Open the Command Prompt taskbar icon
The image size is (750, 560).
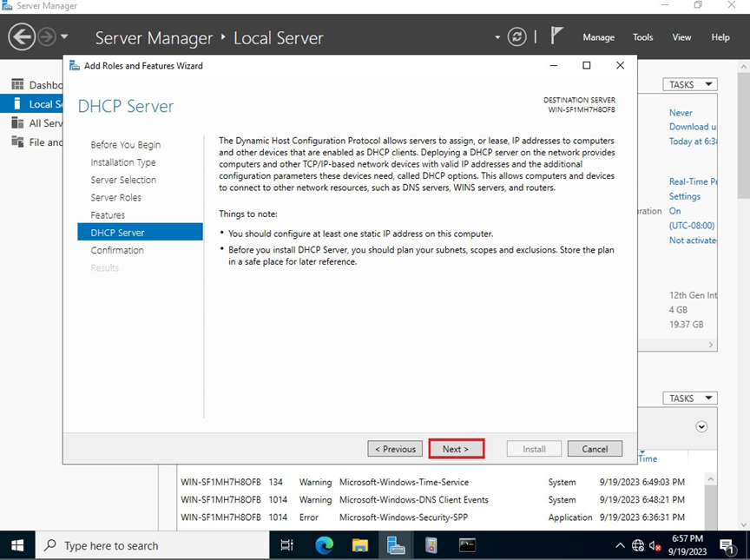pos(467,545)
